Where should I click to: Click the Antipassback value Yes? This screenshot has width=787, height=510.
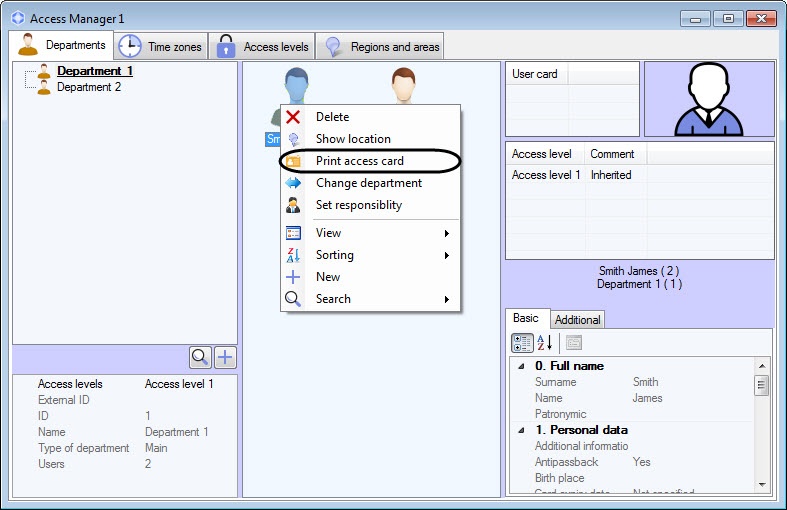pos(641,462)
